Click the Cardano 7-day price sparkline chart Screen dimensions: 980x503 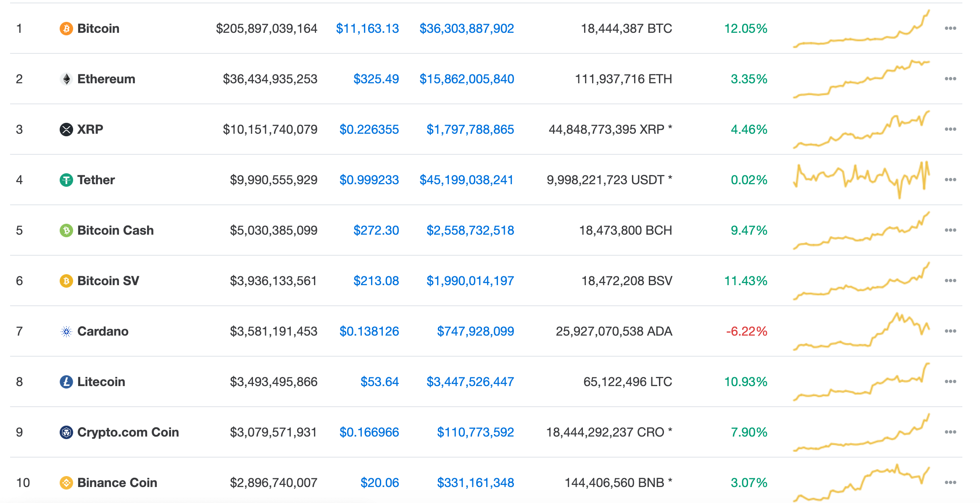coord(861,331)
